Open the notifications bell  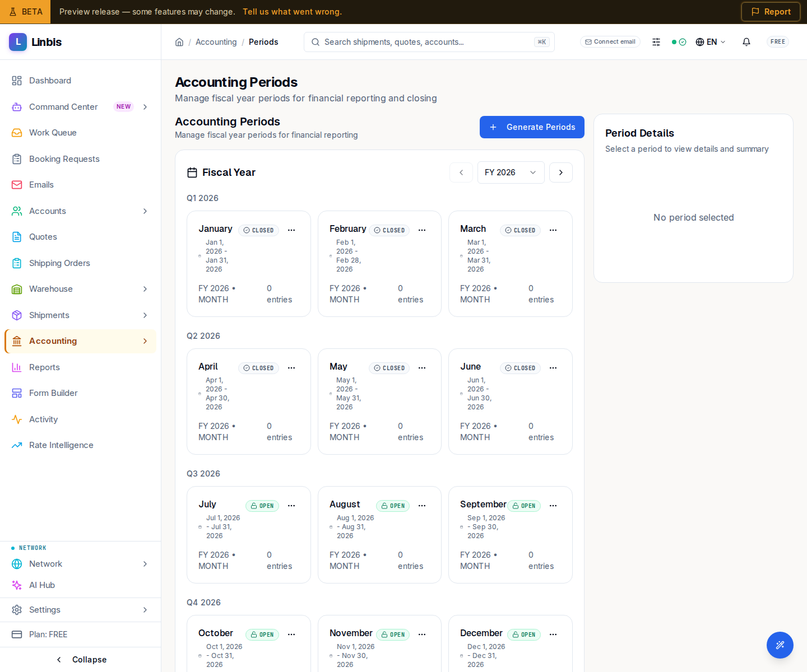(746, 42)
